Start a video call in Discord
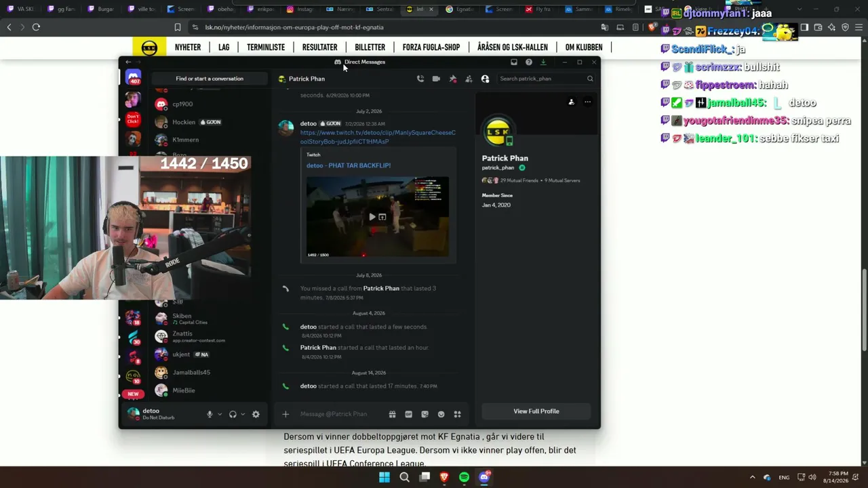868x488 pixels. coord(436,79)
